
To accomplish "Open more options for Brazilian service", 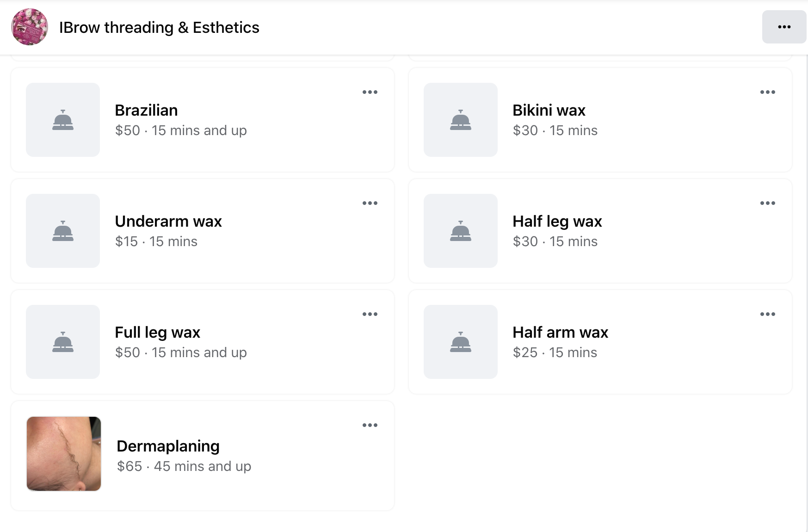I will [370, 92].
